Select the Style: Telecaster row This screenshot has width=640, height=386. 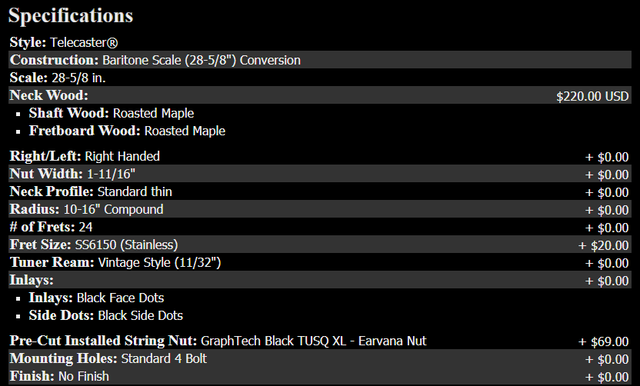point(320,42)
